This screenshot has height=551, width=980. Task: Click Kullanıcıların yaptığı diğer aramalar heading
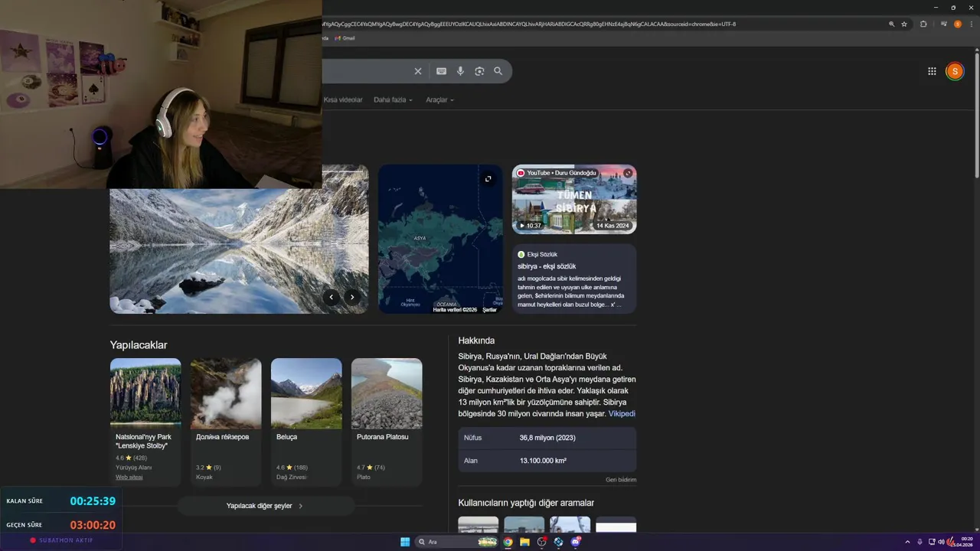coord(526,503)
